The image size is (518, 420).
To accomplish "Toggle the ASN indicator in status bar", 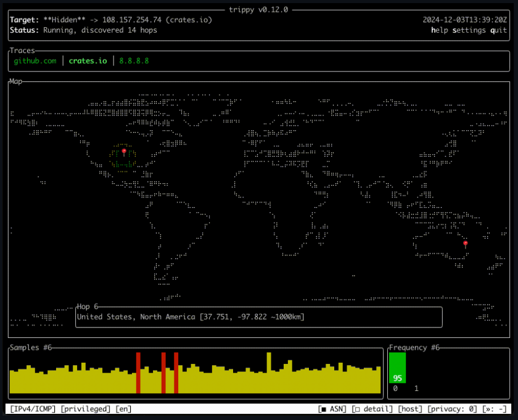I will (333, 409).
